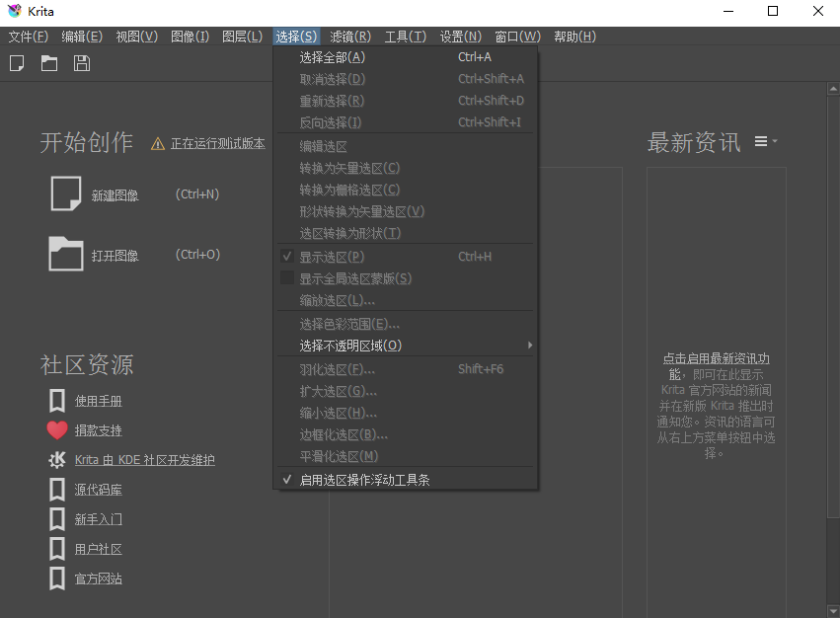Open the 帮助(H) menu
This screenshot has width=840, height=618.
coord(574,37)
